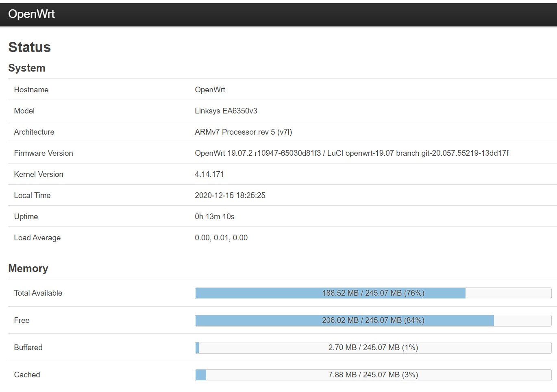
Task: Select the hostname value OpenWrt
Action: click(210, 90)
